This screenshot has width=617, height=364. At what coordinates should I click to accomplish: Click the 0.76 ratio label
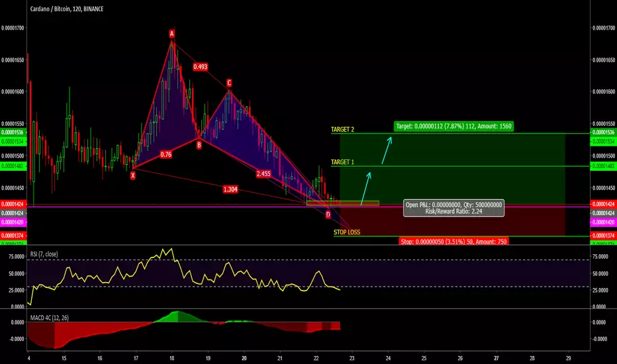click(166, 155)
